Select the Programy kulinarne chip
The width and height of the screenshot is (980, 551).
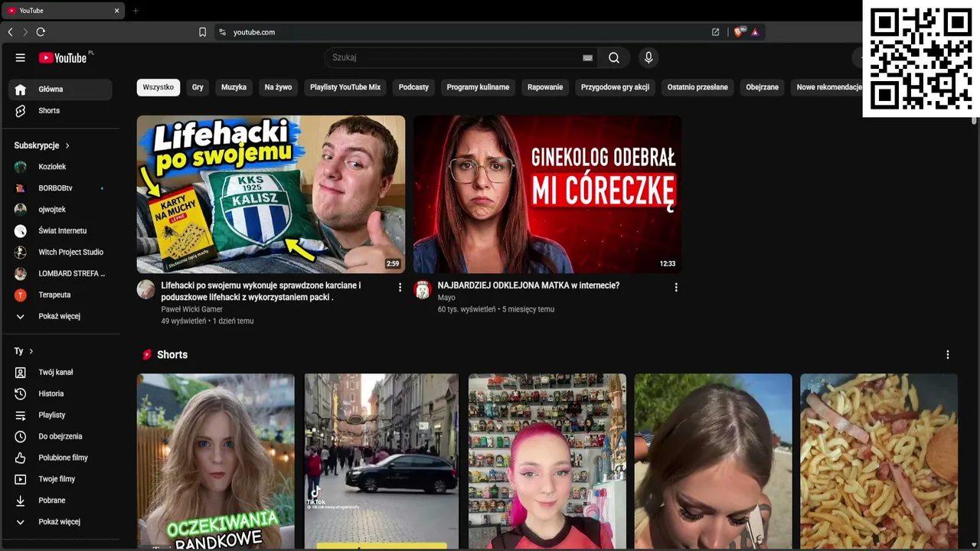[x=478, y=87]
